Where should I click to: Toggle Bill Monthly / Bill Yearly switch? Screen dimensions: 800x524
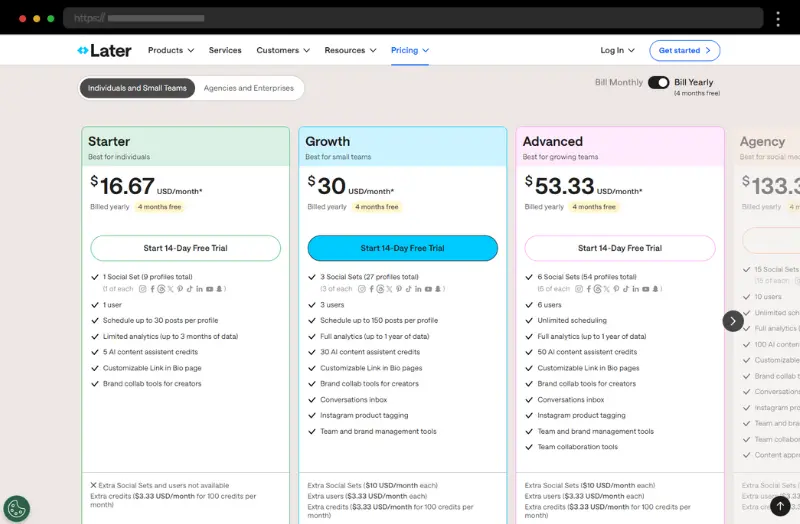pos(658,82)
